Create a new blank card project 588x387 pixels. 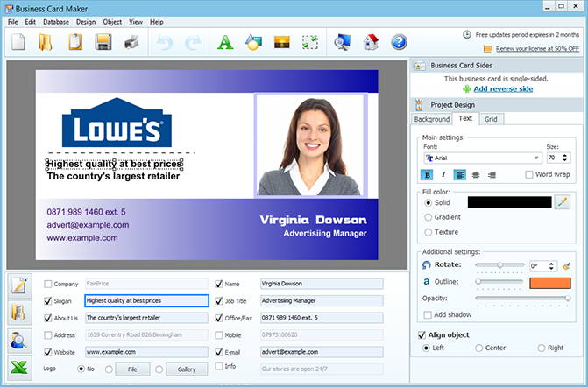click(18, 42)
